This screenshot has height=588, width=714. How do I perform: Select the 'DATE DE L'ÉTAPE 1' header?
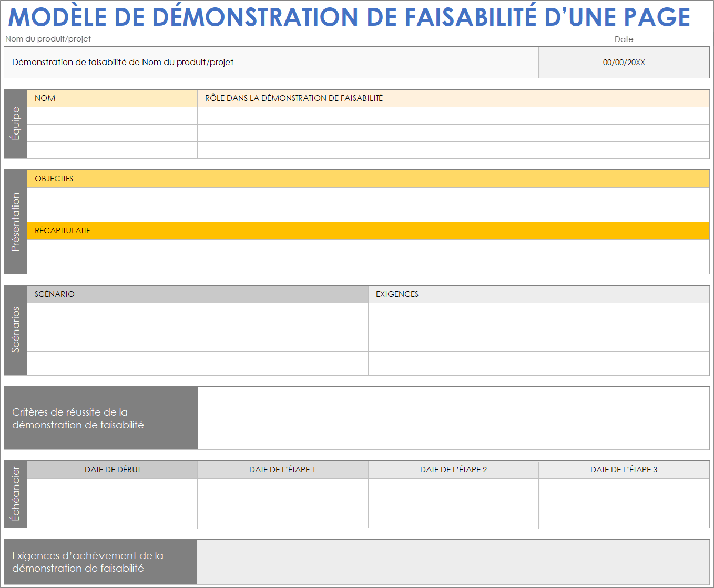coord(283,470)
